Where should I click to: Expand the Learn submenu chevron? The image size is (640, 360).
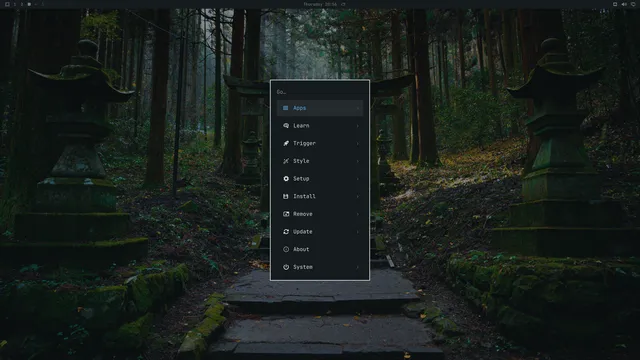pyautogui.click(x=358, y=126)
